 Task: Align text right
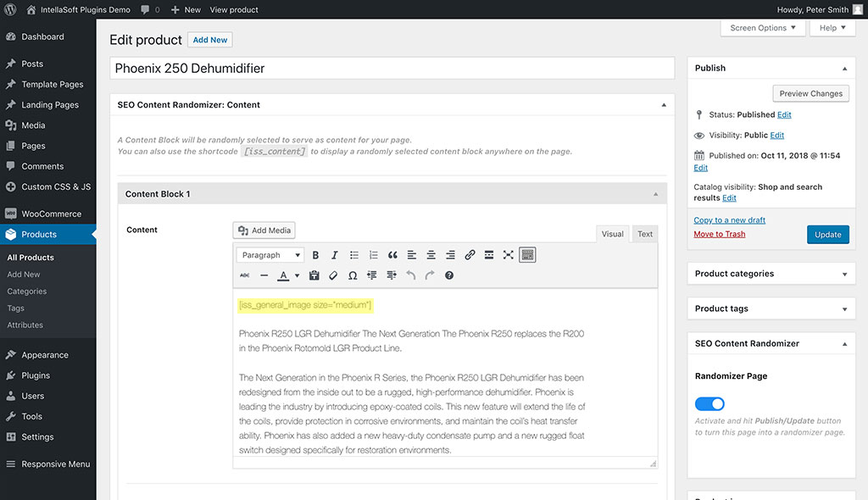coord(451,255)
